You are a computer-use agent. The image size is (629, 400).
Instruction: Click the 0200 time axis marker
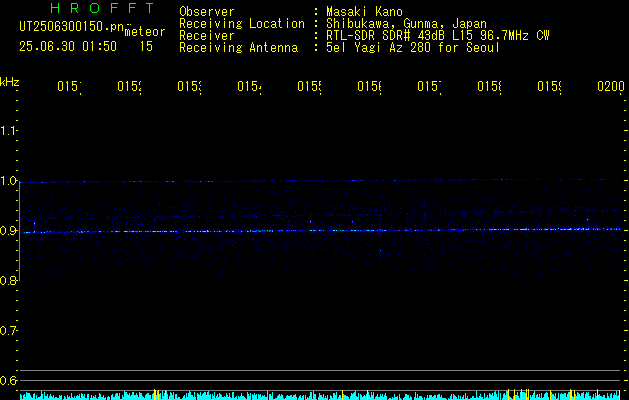611,86
